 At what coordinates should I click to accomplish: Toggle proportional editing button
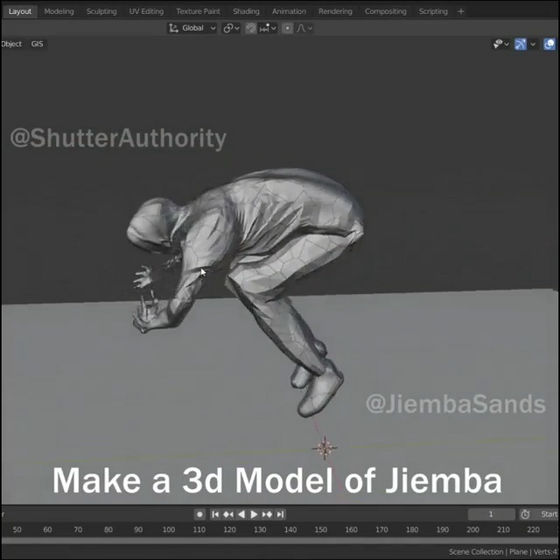click(x=288, y=28)
